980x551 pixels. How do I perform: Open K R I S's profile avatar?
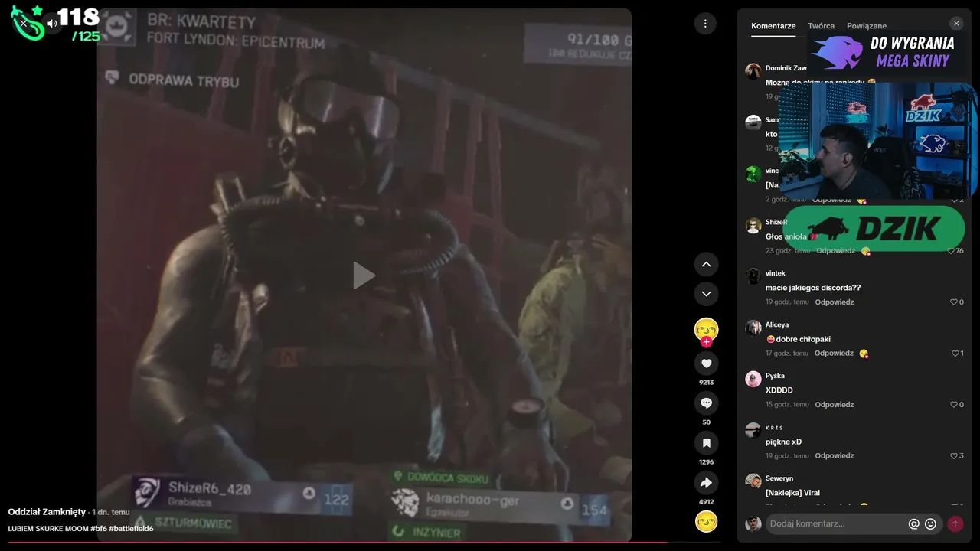753,430
